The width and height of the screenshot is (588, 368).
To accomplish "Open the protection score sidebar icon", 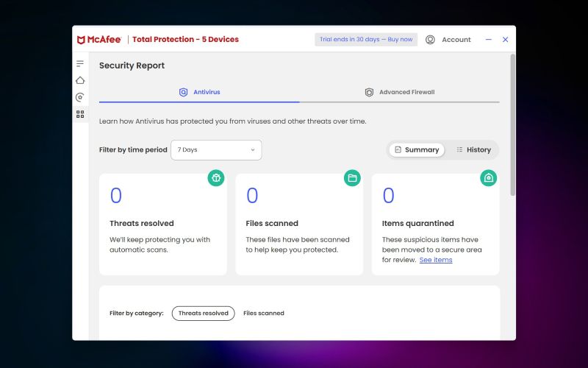I will click(80, 97).
